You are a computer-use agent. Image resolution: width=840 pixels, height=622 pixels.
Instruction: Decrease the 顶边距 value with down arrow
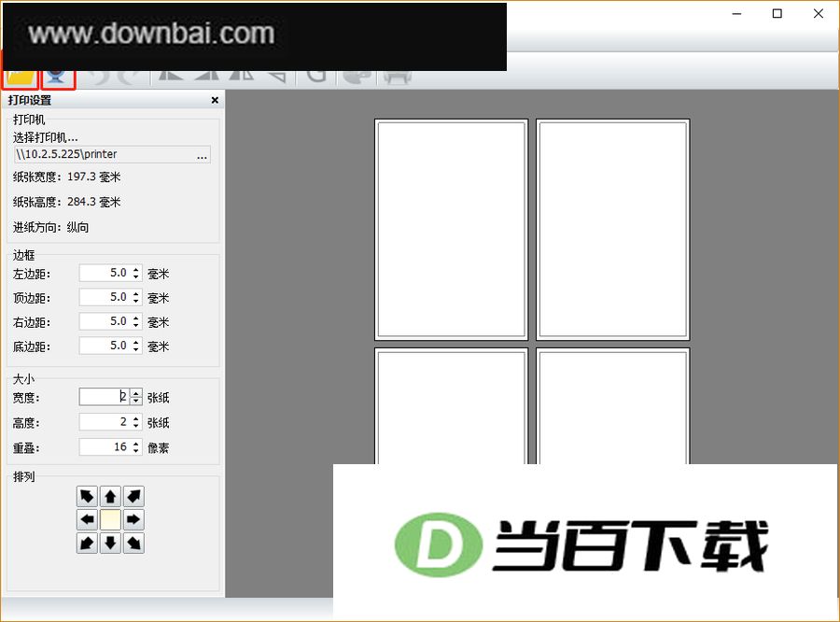[x=136, y=301]
